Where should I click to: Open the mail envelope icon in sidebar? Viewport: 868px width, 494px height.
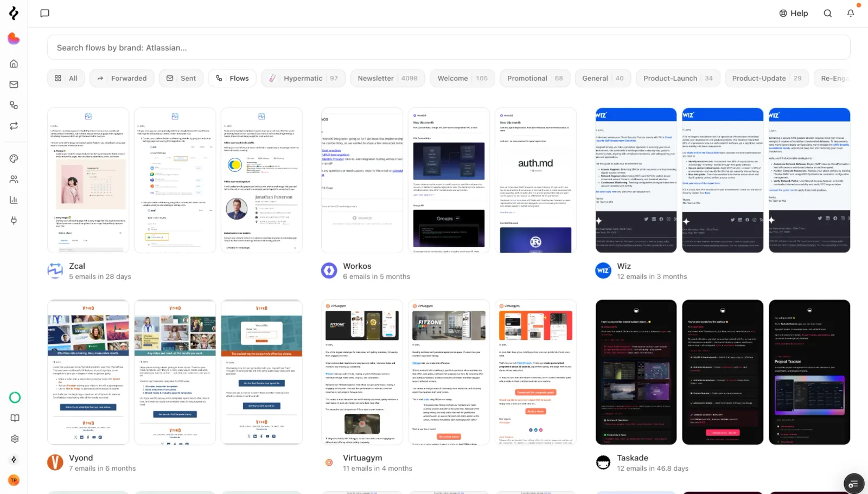tap(14, 84)
